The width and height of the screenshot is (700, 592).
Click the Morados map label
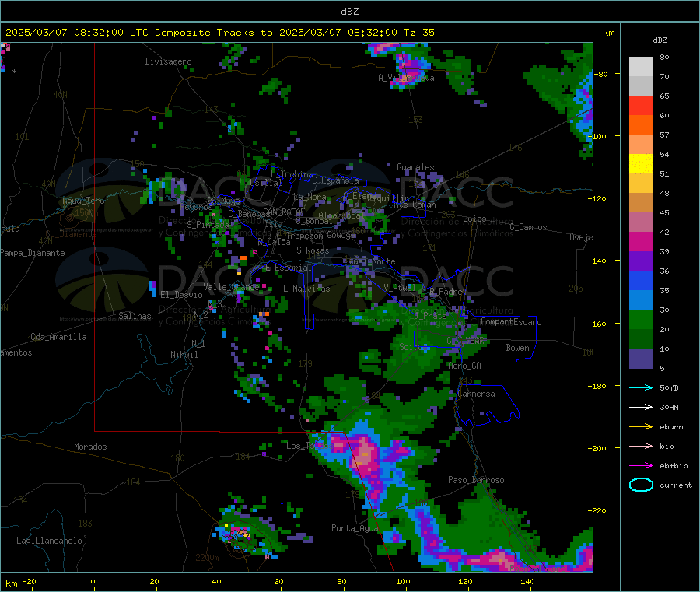(x=90, y=447)
